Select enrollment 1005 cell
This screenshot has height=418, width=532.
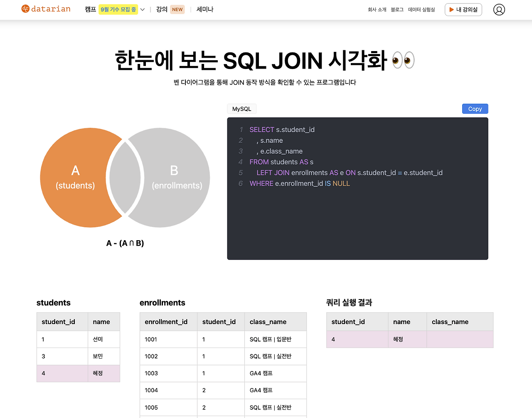(168, 408)
